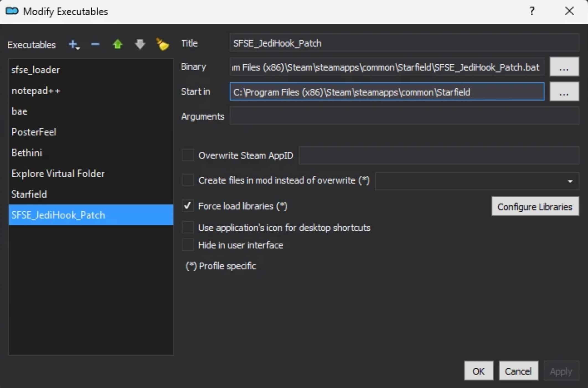The width and height of the screenshot is (588, 388).
Task: Open the mod selection dropdown
Action: (x=570, y=181)
